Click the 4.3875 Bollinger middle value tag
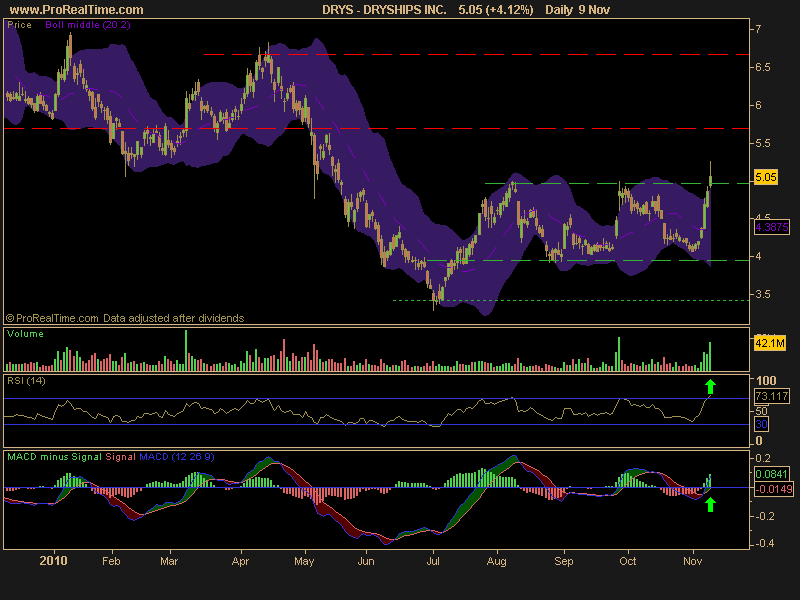Screen dimensions: 800x600 [772, 228]
